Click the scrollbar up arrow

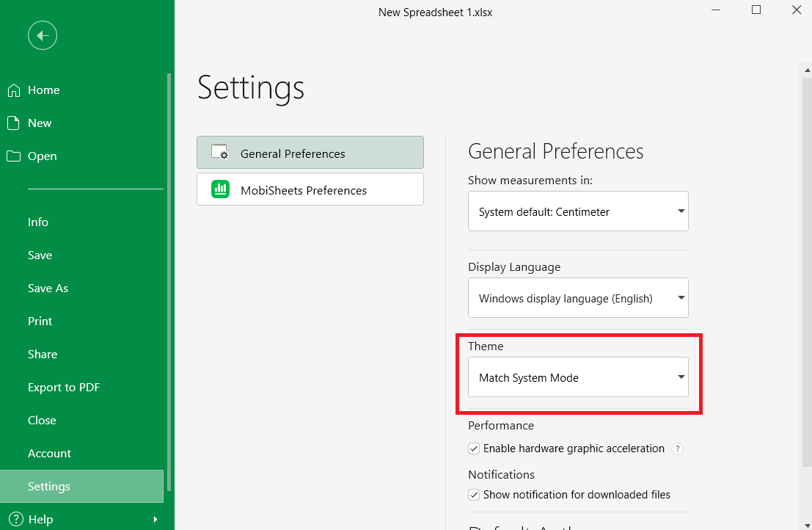pos(808,70)
